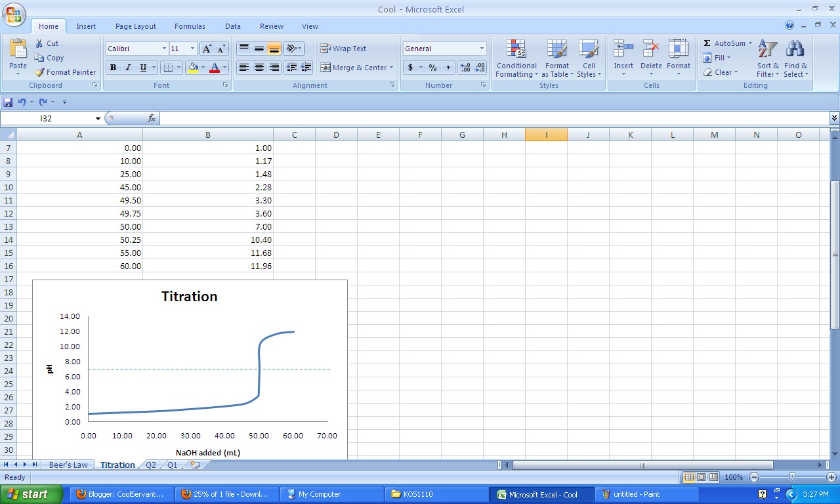This screenshot has width=840, height=504.
Task: Open the Font Color swatch
Action: 215,68
